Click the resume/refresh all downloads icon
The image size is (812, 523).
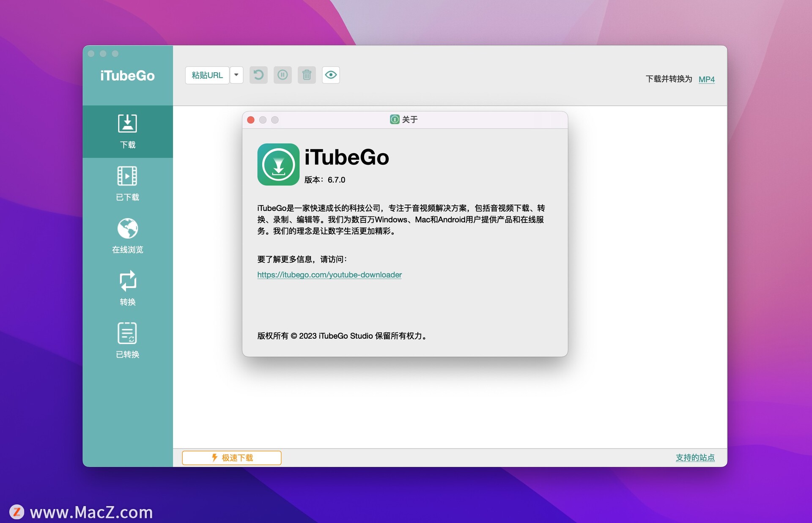click(258, 75)
